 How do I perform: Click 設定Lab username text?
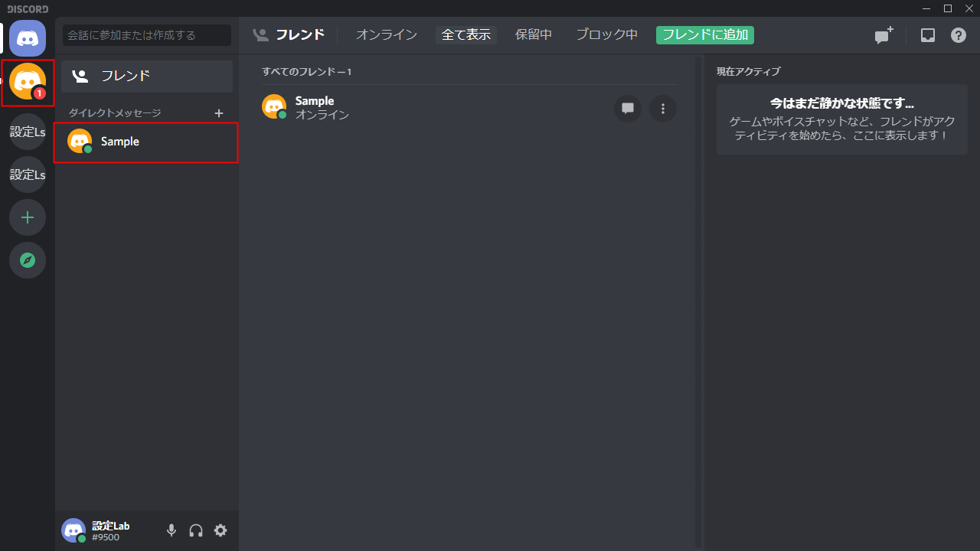[111, 526]
